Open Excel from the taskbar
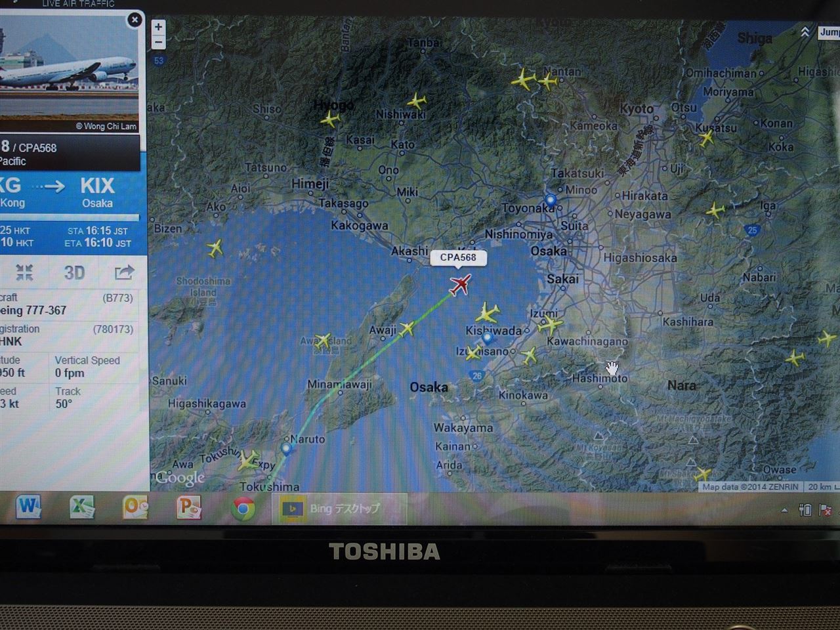This screenshot has height=630, width=840. pyautogui.click(x=82, y=507)
